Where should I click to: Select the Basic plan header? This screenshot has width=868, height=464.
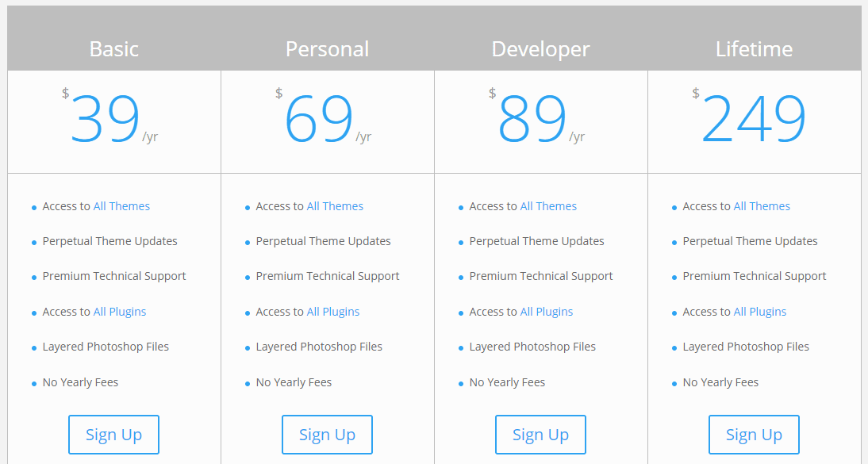(113, 48)
